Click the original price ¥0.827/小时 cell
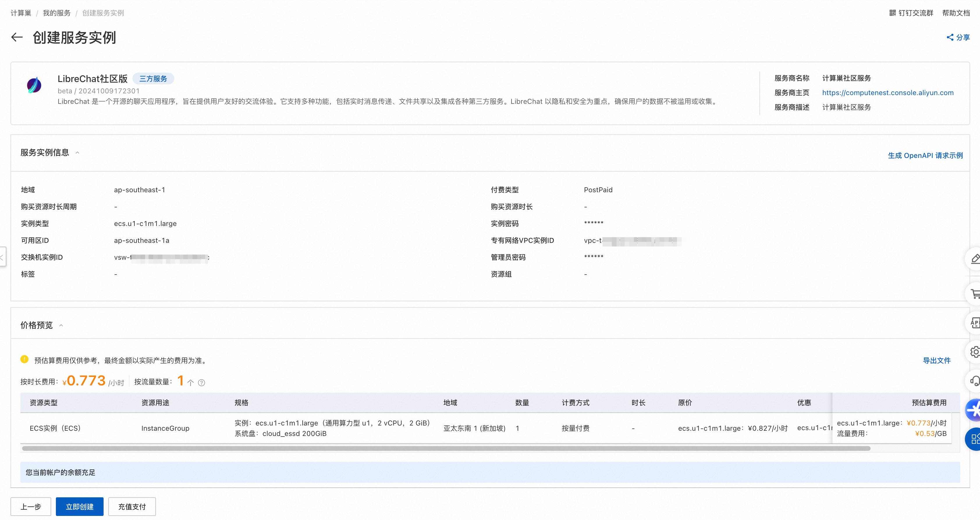This screenshot has width=980, height=520. (x=733, y=428)
